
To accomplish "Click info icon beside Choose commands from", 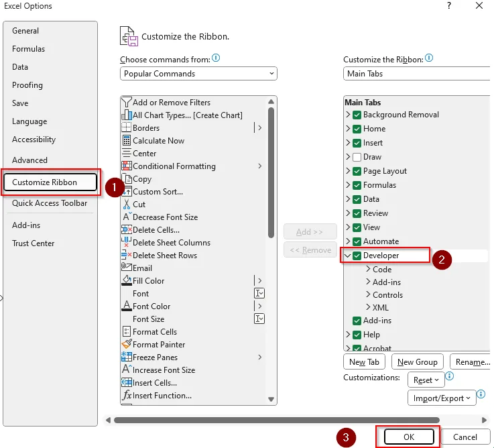I will point(216,58).
